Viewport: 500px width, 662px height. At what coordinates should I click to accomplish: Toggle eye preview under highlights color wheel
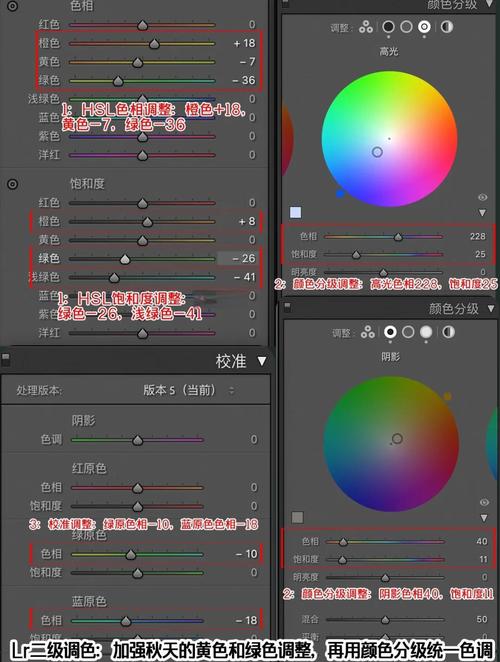click(482, 197)
